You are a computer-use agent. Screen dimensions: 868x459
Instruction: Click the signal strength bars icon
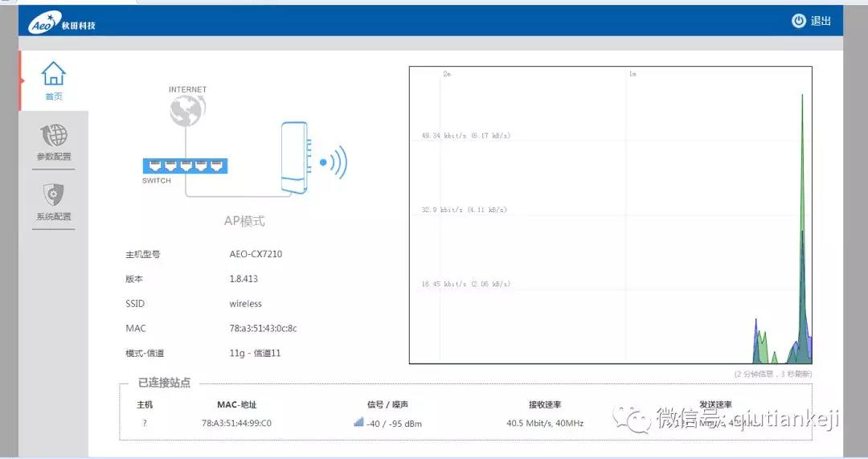[358, 422]
